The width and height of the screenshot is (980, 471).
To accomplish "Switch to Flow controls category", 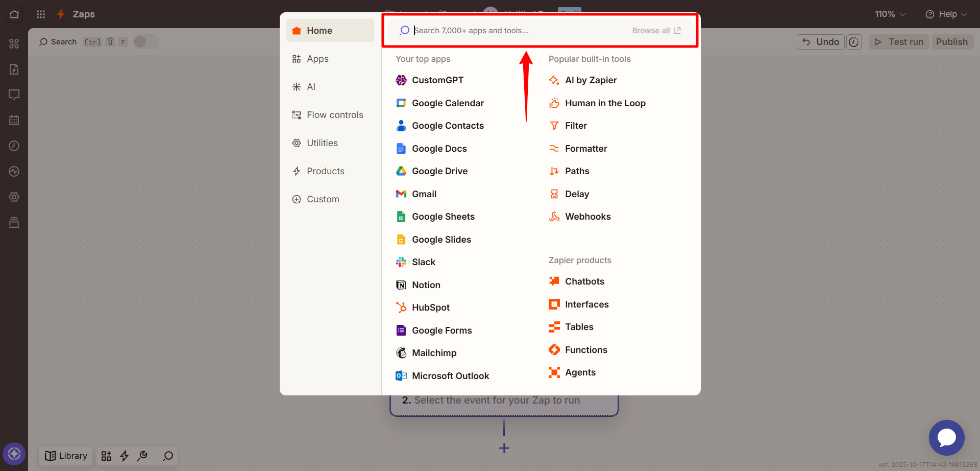I will [x=330, y=115].
